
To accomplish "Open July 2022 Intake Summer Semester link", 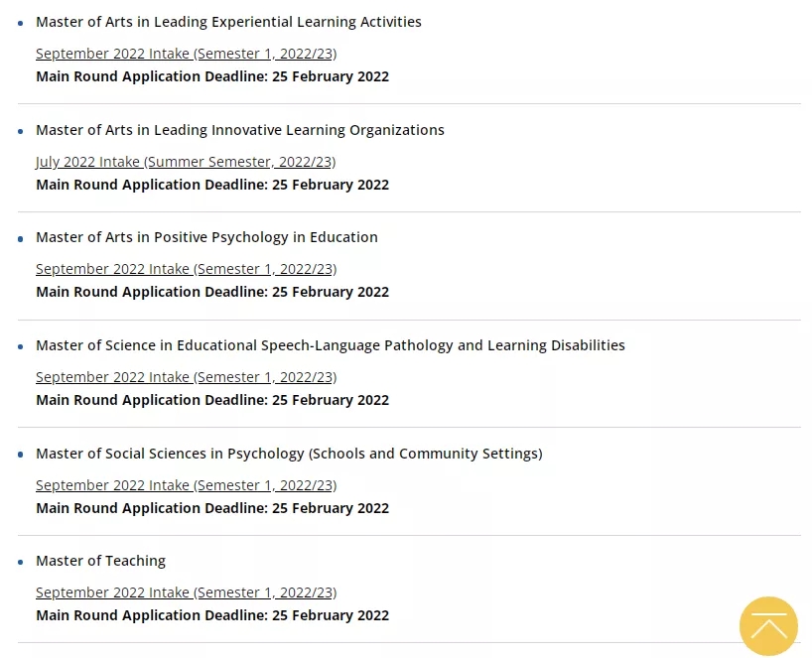I will click(x=186, y=162).
